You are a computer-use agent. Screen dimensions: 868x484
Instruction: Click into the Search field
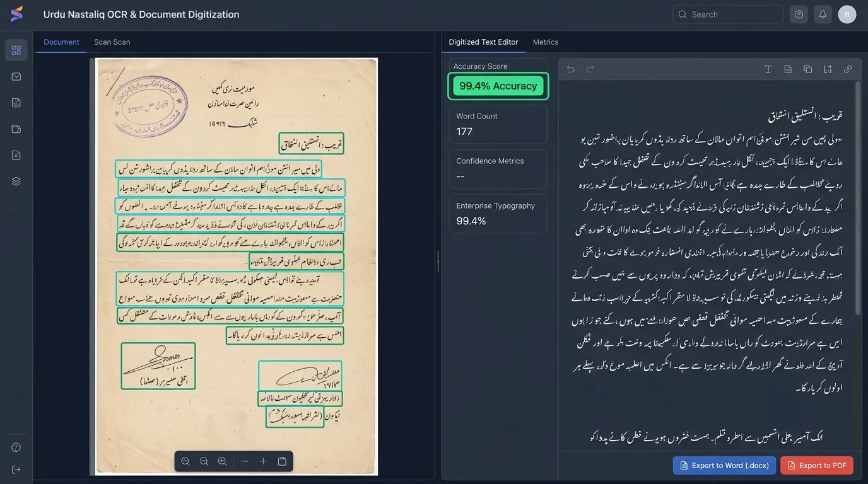[x=728, y=14]
